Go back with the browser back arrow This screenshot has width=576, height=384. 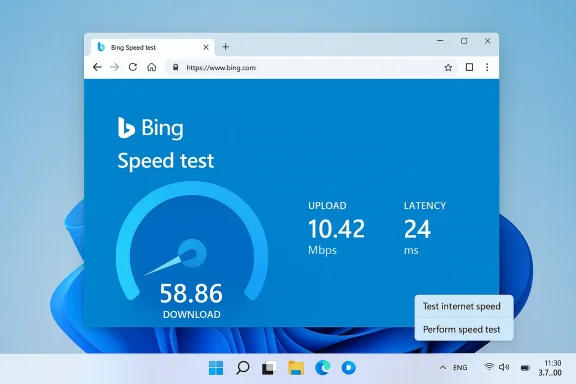click(97, 67)
